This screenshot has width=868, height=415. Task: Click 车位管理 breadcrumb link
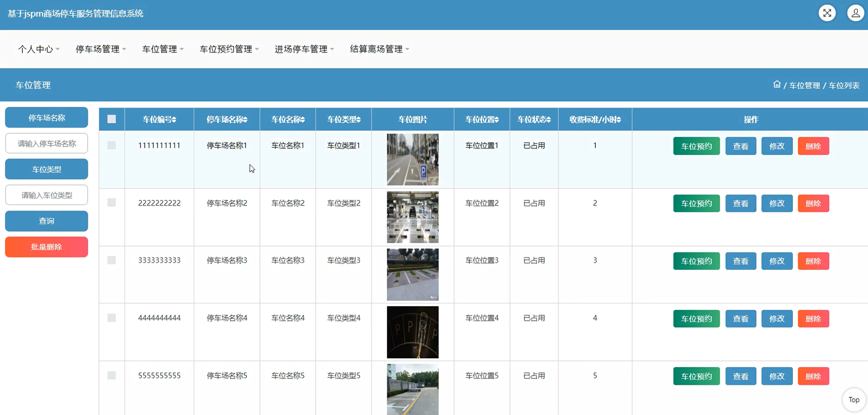click(x=805, y=86)
